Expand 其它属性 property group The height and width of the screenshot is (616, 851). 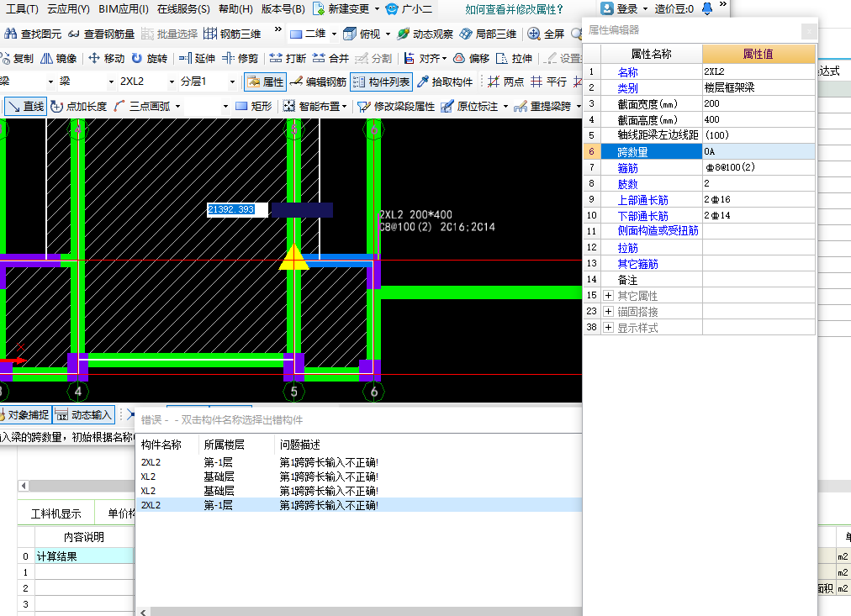tap(609, 296)
